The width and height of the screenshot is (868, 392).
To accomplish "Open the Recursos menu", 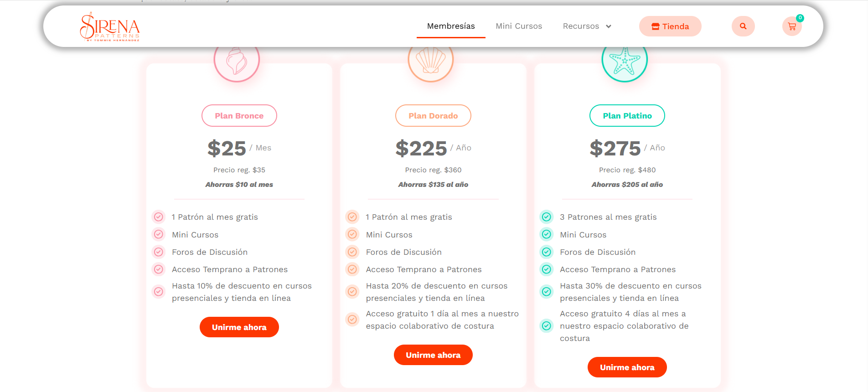I will pos(581,26).
